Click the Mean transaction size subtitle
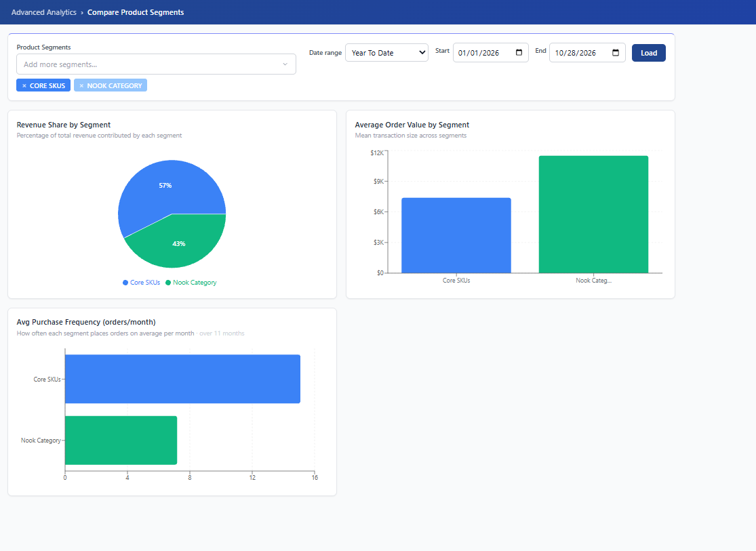This screenshot has width=756, height=551. pos(411,136)
